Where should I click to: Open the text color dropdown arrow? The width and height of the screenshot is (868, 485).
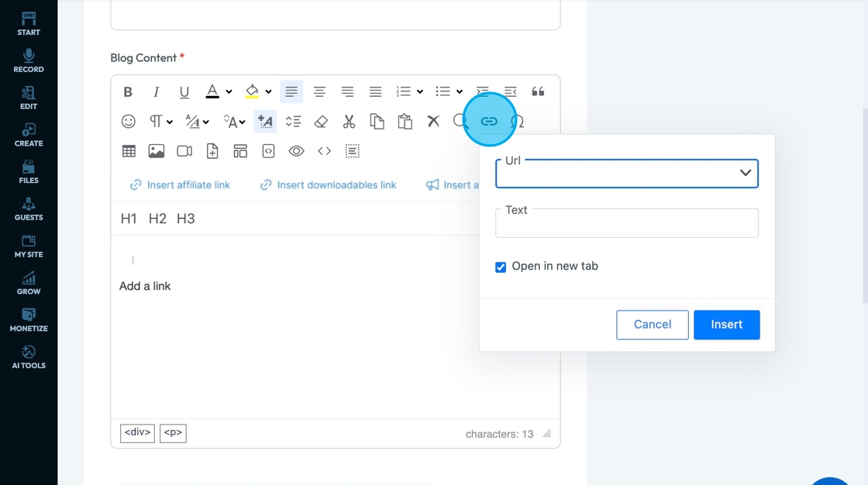[229, 92]
